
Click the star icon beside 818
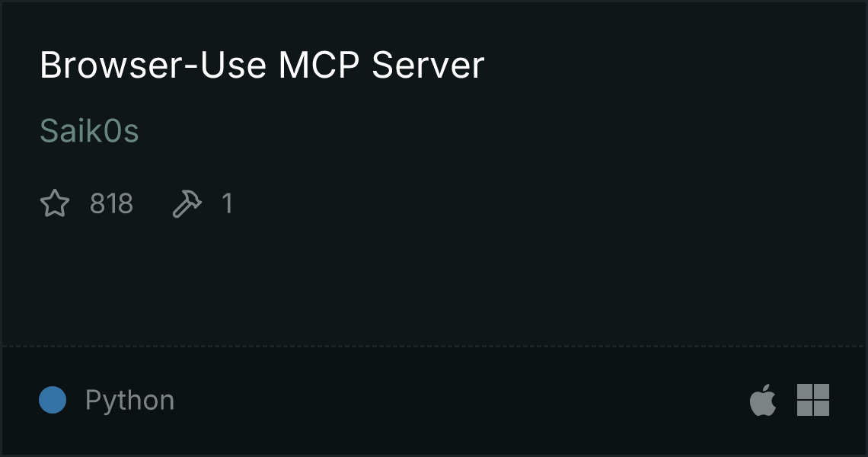coord(55,203)
